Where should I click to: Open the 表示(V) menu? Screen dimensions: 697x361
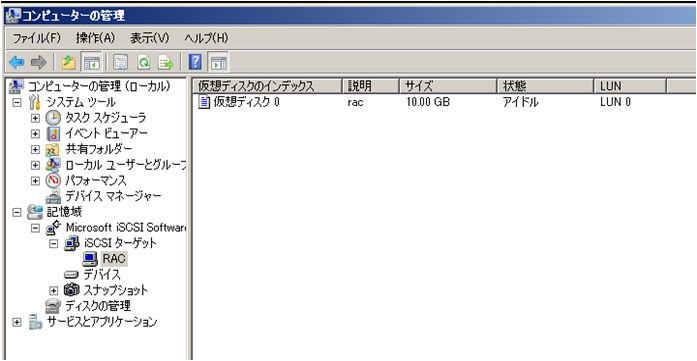150,38
